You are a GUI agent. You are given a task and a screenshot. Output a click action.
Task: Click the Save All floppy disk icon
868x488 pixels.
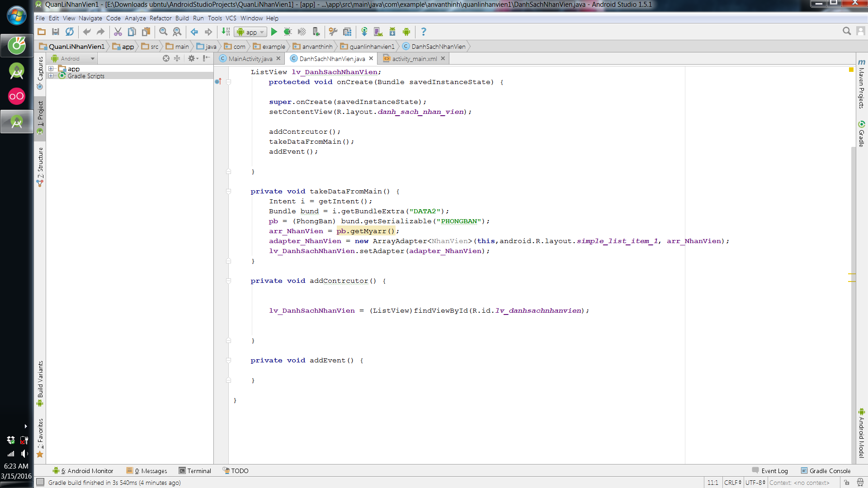[x=56, y=32]
